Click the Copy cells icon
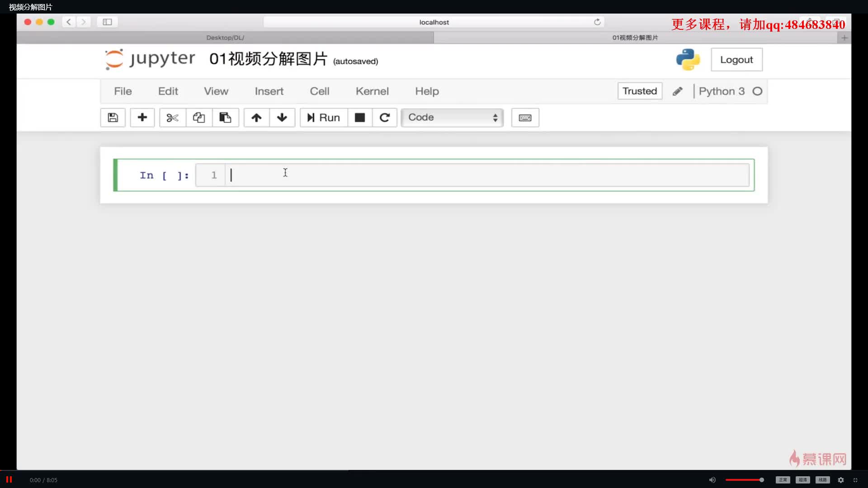This screenshot has height=488, width=868. pyautogui.click(x=198, y=117)
